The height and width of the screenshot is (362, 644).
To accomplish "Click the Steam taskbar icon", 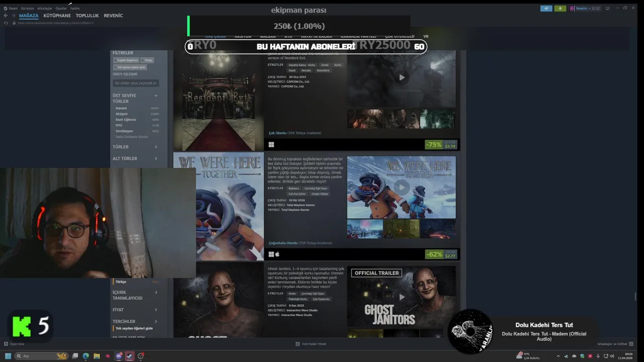I will point(129,356).
